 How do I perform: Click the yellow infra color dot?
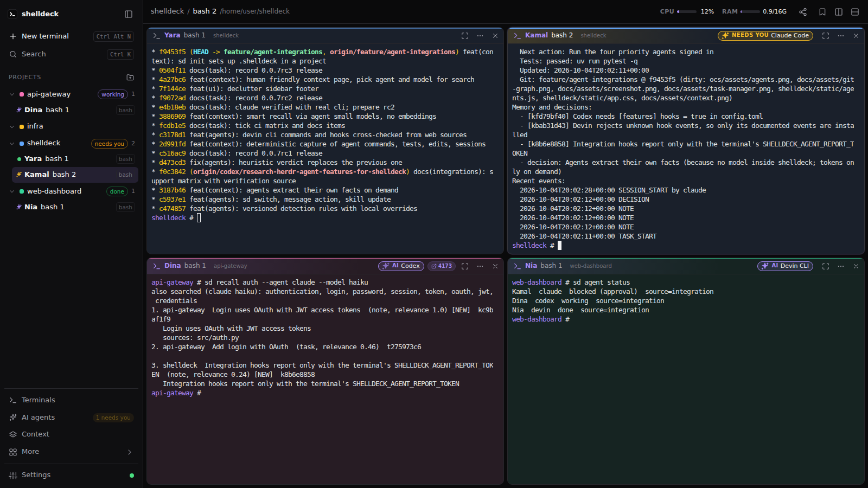pos(22,127)
